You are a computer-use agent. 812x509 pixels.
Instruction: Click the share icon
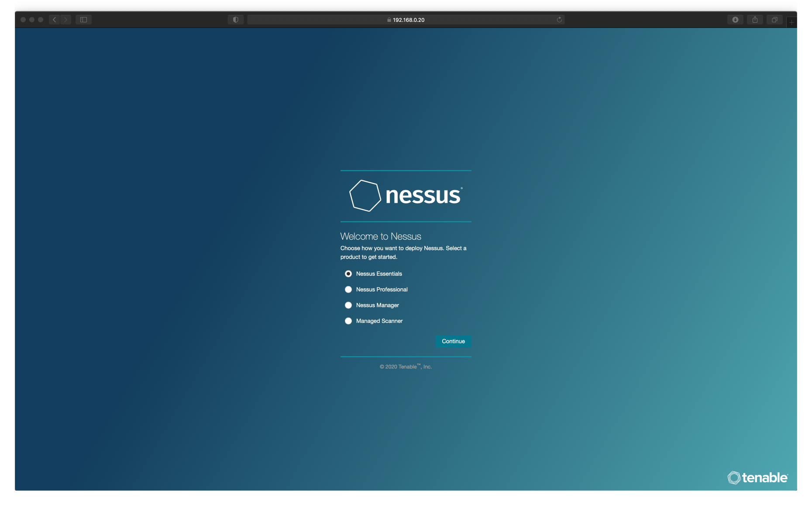(x=755, y=20)
